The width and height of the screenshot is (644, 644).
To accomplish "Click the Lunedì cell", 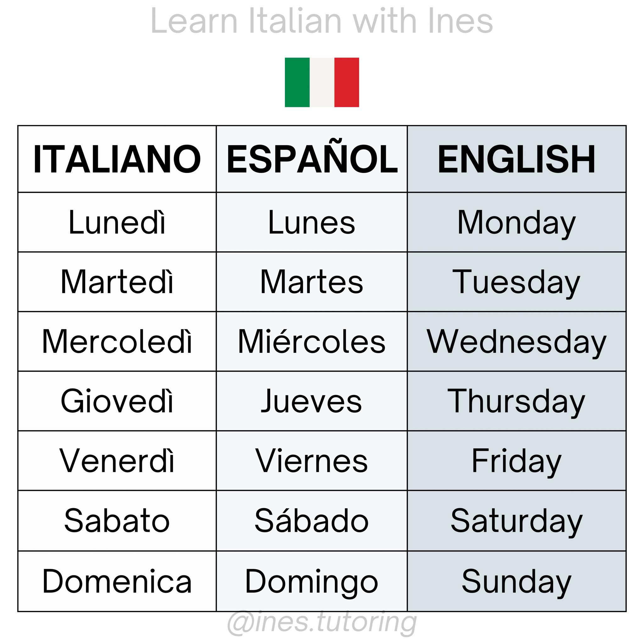I will tap(117, 222).
